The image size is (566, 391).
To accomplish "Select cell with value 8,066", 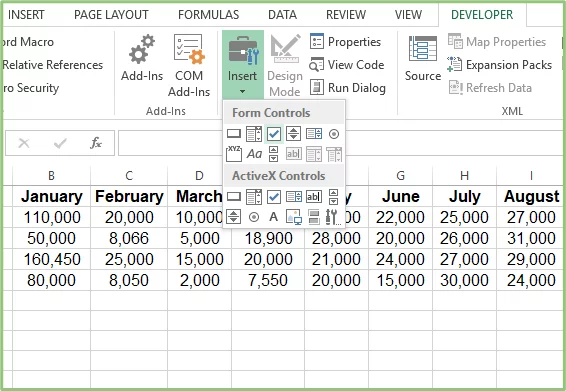I will 129,238.
